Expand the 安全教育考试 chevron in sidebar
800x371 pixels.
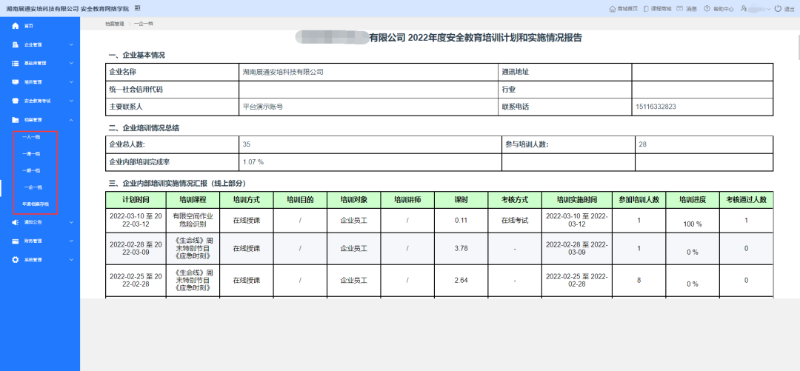pos(71,101)
